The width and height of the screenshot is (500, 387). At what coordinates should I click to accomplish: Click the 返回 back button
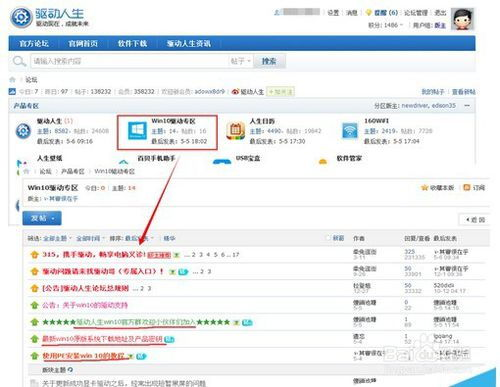(x=474, y=220)
